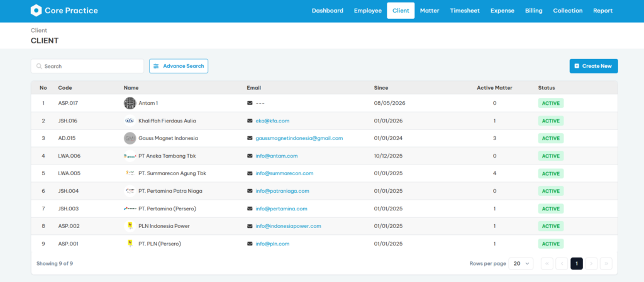Click envelope icon beside info@antam.com

[250, 156]
